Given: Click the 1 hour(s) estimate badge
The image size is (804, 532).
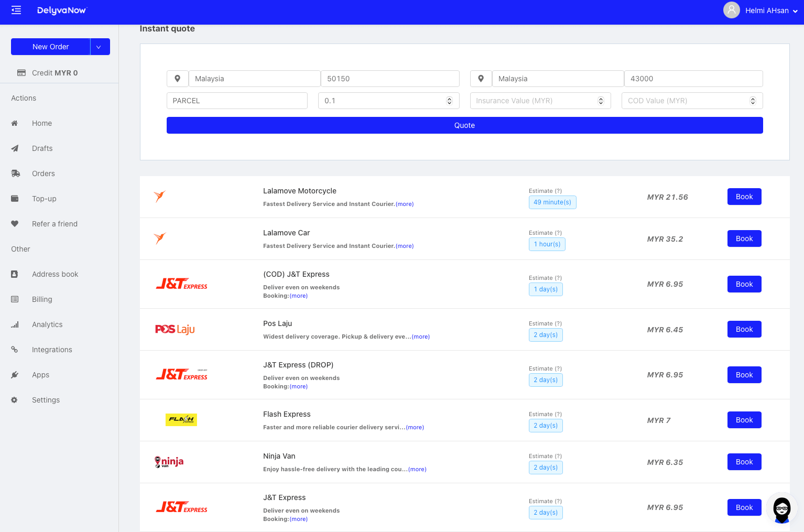Looking at the screenshot, I should tap(547, 244).
